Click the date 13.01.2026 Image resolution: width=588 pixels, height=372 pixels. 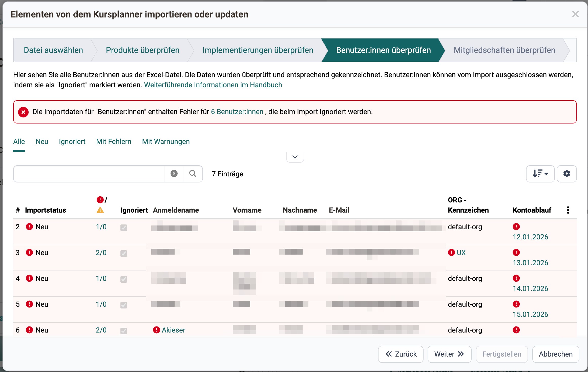pos(530,263)
